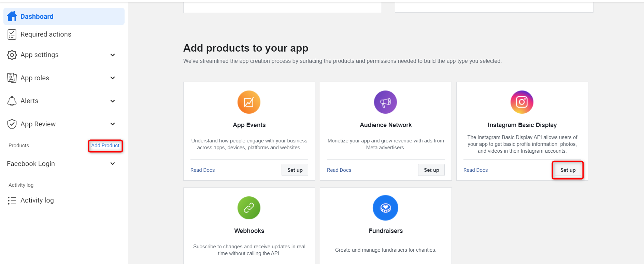Open Read Docs for Instagram Basic Display
Screen dimensions: 644x264
click(x=476, y=170)
